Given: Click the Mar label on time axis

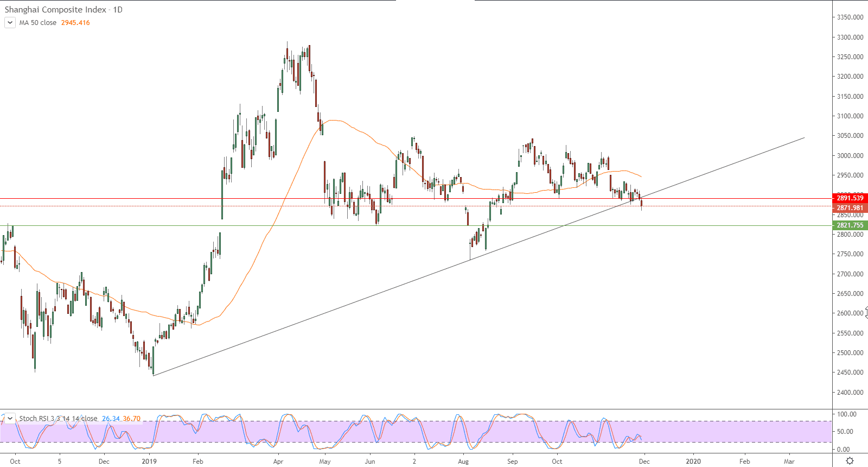Looking at the screenshot, I should coord(789,462).
